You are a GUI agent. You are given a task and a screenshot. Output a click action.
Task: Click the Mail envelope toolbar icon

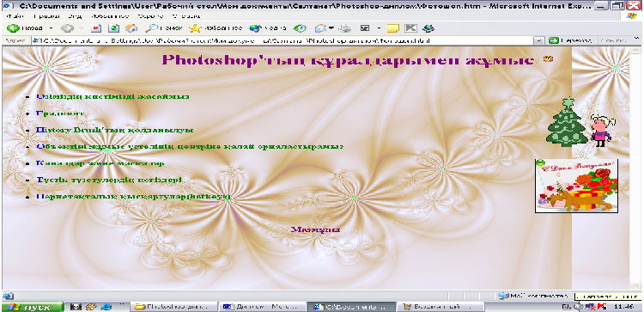320,28
